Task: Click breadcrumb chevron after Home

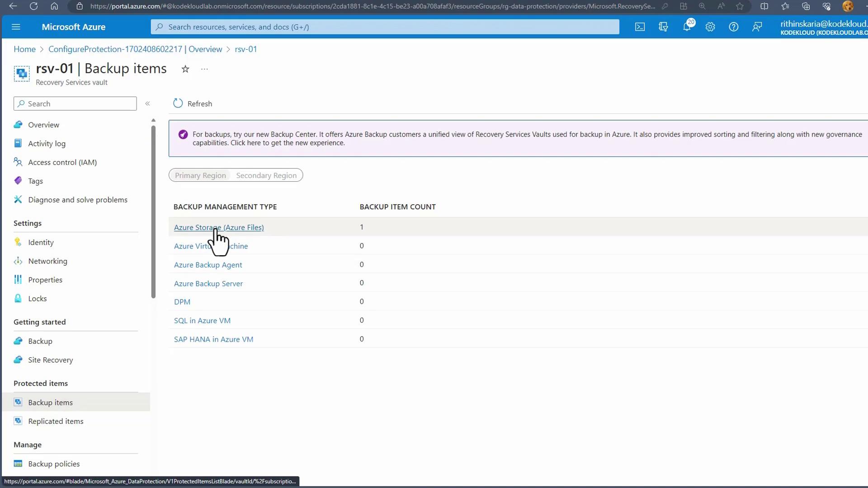Action: coord(42,49)
